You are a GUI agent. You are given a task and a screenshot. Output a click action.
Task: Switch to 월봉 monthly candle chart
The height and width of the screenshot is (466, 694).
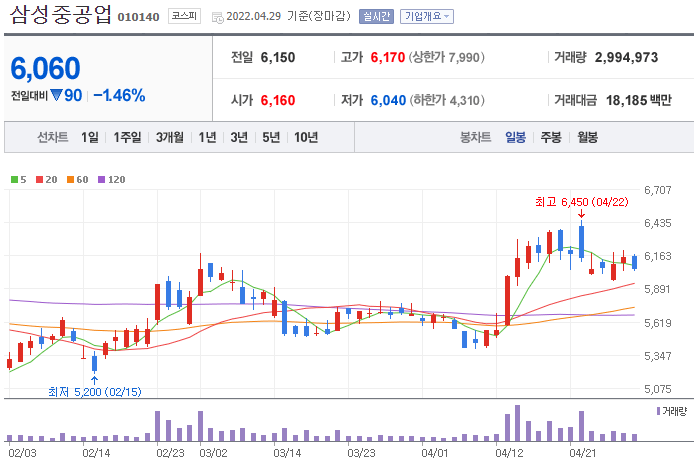click(587, 137)
